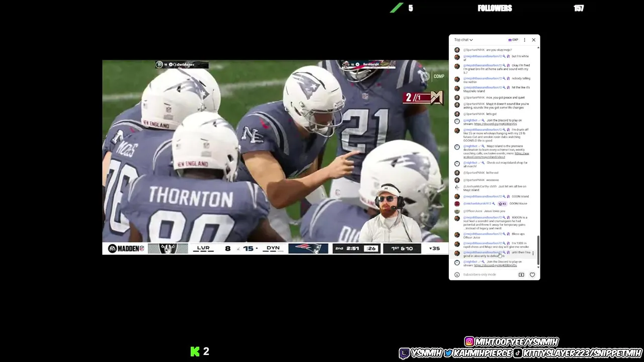Click the heart reaction icon
The image size is (644, 362).
coord(532,275)
